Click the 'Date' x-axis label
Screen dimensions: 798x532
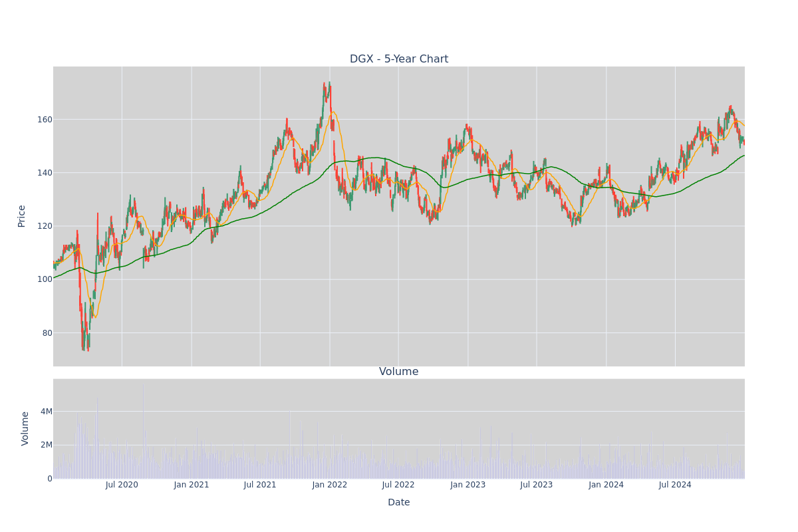tap(399, 503)
